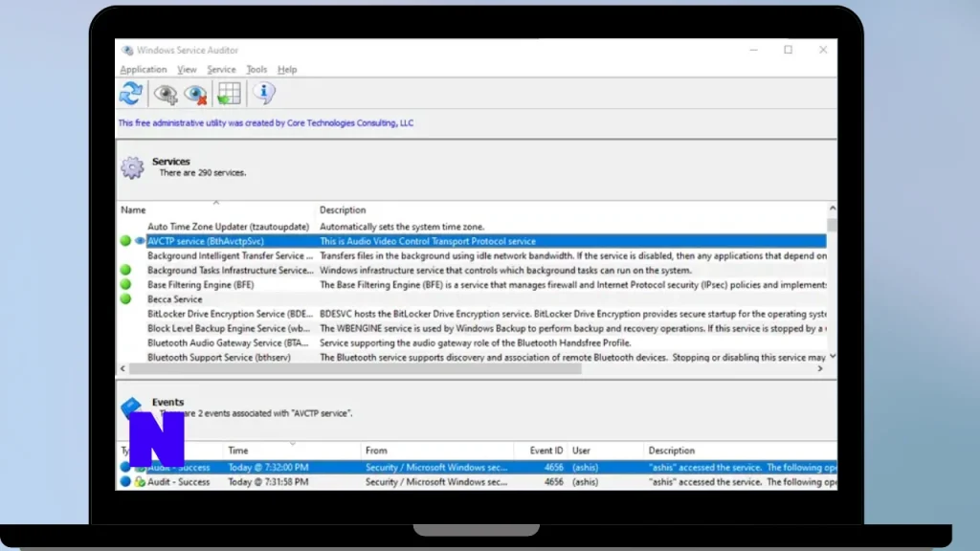
Task: Select BitLocker Drive Encryption Service row
Action: 472,314
